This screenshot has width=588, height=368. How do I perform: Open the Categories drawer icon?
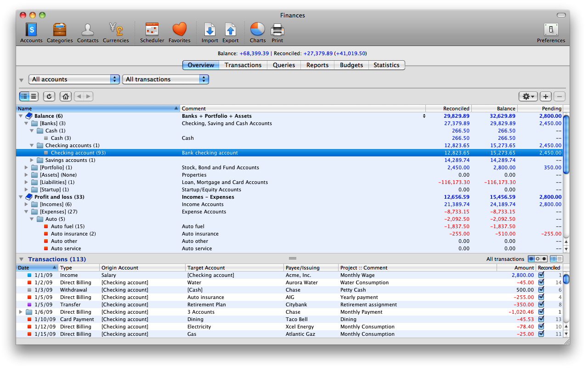click(60, 30)
